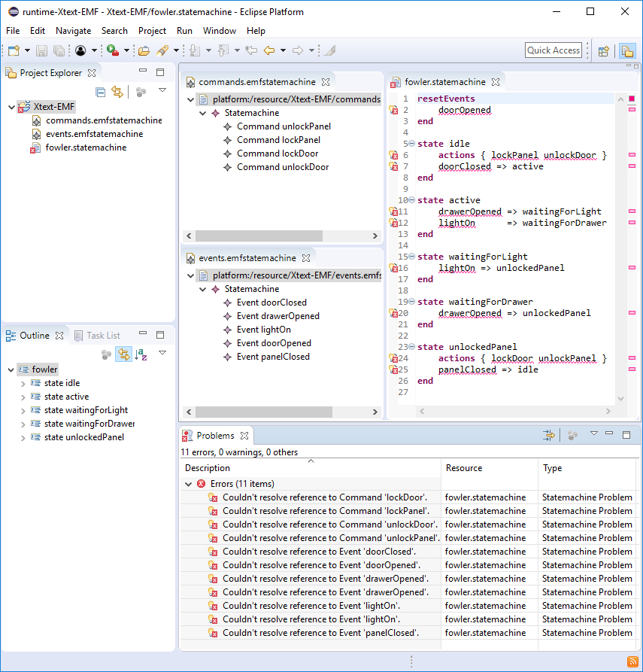Toggle folding for state unlockedPanel line
The width and height of the screenshot is (643, 672).
(x=411, y=347)
